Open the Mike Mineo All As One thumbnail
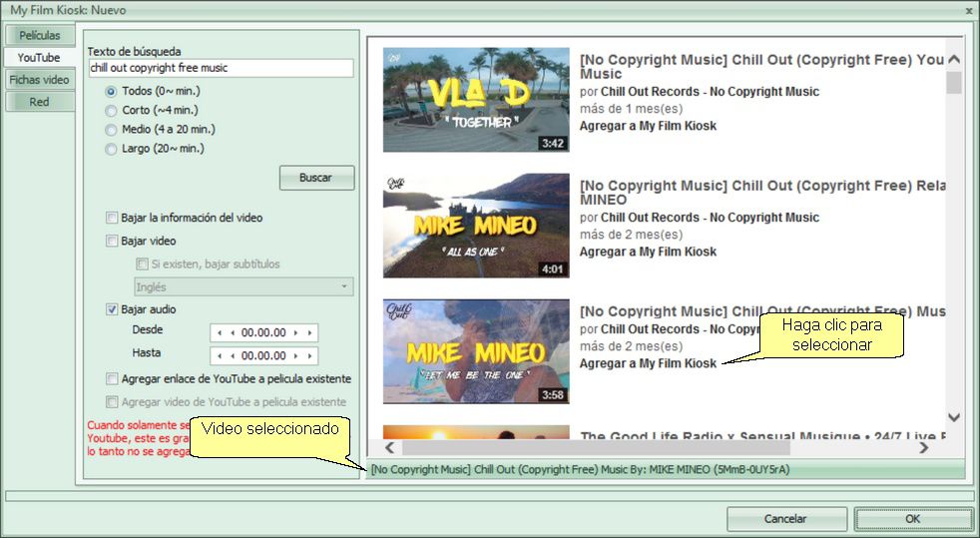 (476, 226)
